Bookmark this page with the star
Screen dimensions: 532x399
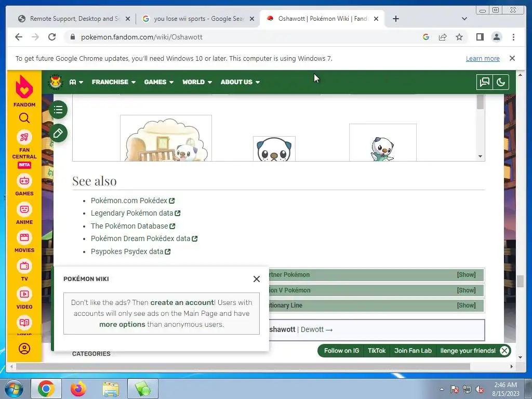[459, 37]
